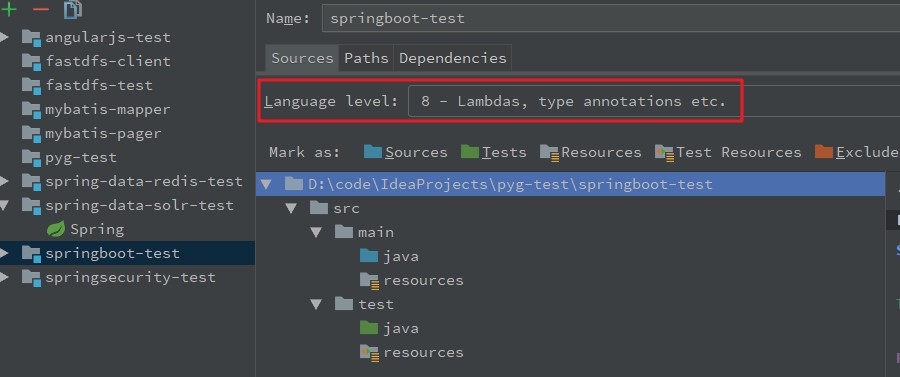Mark as Test Resources
The width and height of the screenshot is (900, 377).
728,152
